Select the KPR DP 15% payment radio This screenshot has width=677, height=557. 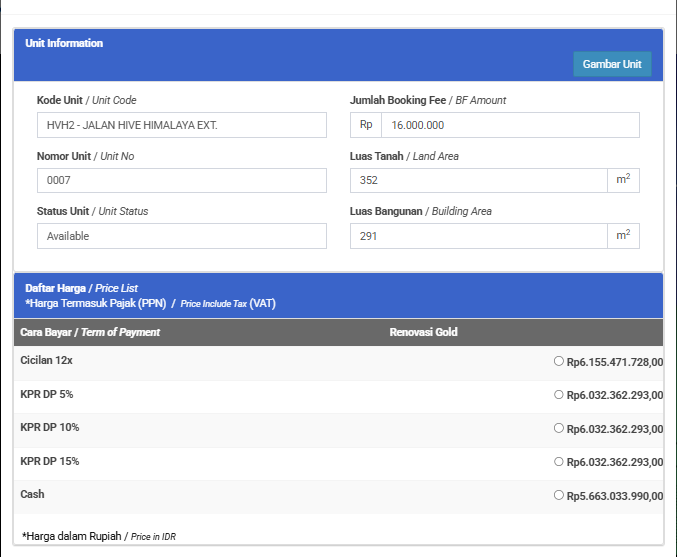click(x=559, y=461)
